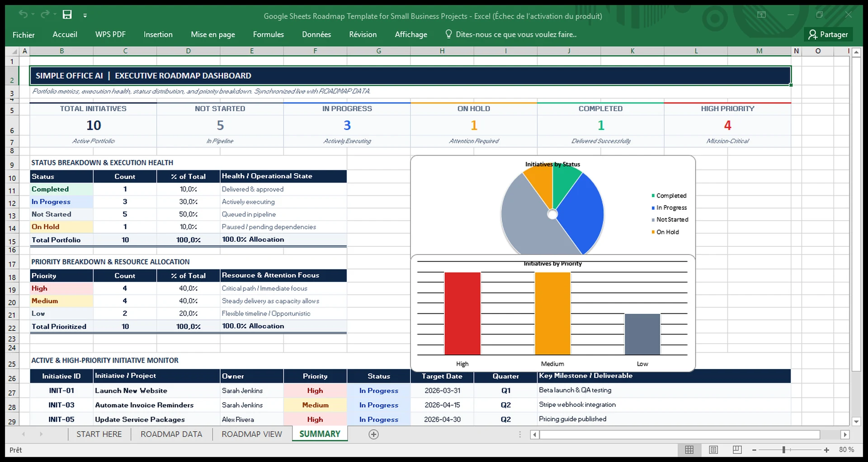The width and height of the screenshot is (868, 462).
Task: Open the Mise en page tab
Action: click(x=212, y=34)
